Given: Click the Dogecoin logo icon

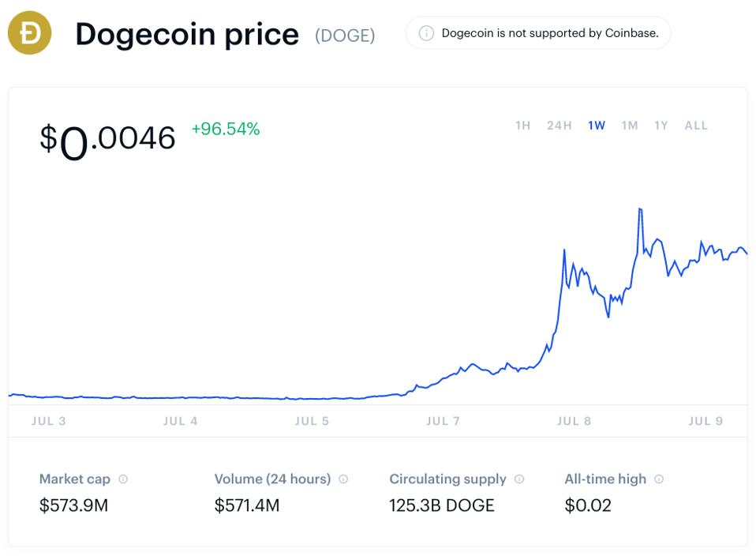Looking at the screenshot, I should (29, 33).
